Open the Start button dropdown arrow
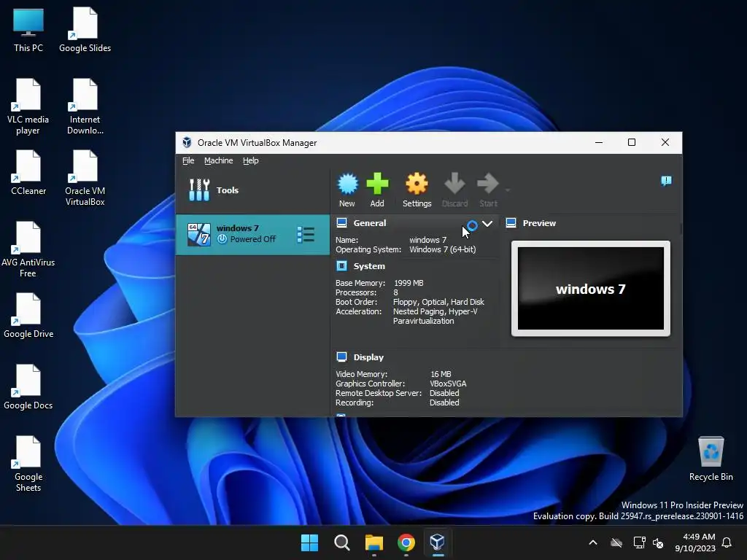This screenshot has height=560, width=747. (x=508, y=190)
